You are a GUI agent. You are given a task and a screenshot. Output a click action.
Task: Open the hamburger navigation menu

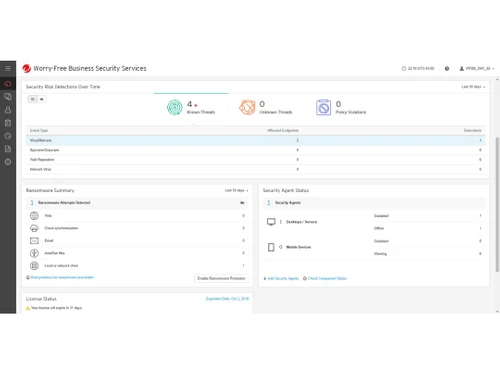tap(8, 69)
